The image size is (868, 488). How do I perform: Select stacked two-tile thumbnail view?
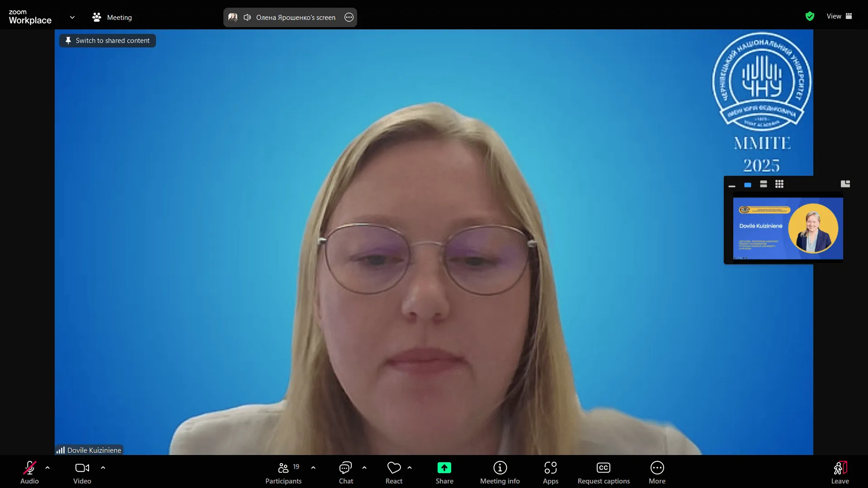[x=764, y=184]
